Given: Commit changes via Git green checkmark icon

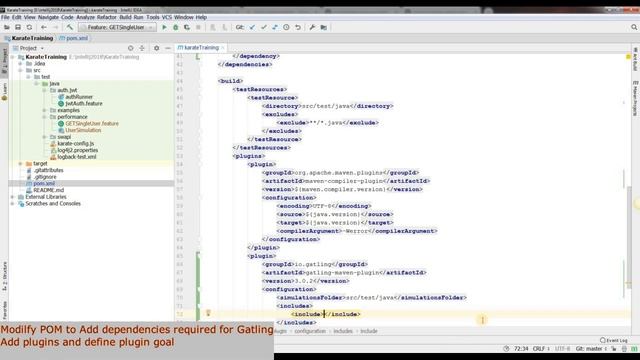Looking at the screenshot, I should (x=264, y=27).
